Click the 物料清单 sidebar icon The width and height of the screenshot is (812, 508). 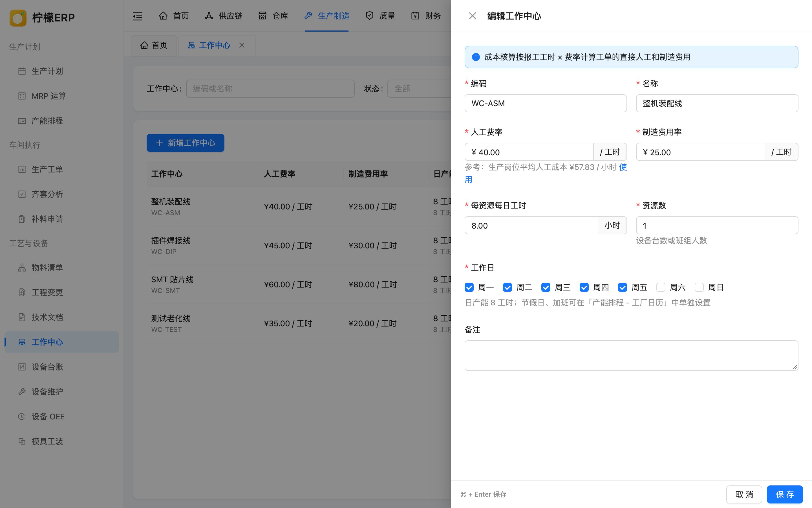pos(22,268)
